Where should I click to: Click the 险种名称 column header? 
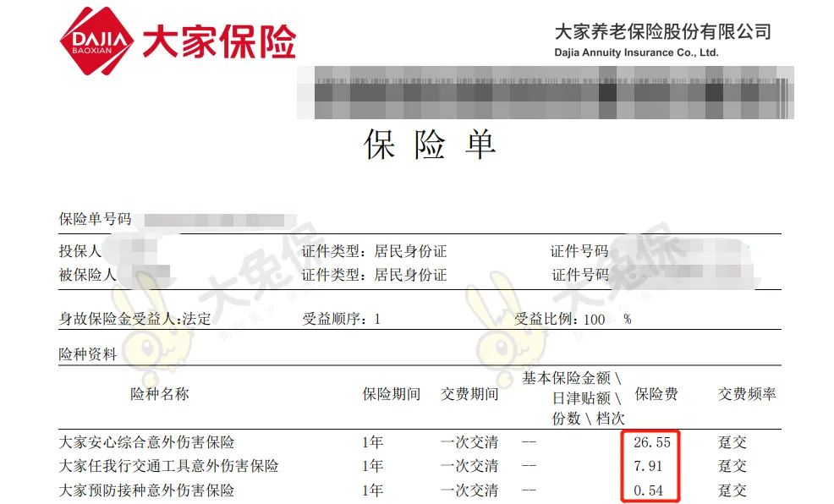pos(160,394)
